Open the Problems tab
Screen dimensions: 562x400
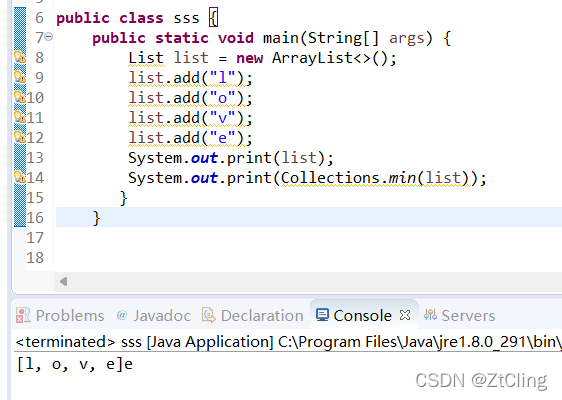pos(60,315)
